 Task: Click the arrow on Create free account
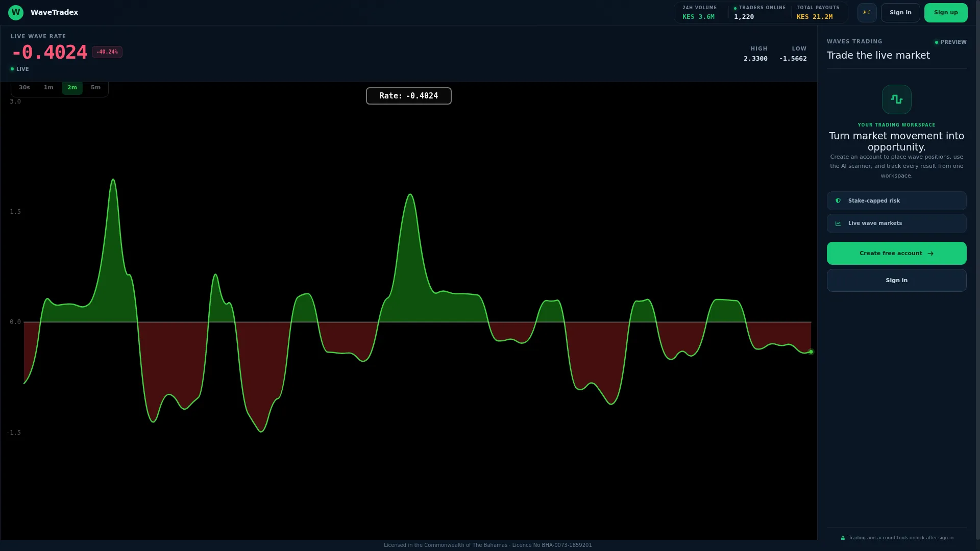pos(930,254)
